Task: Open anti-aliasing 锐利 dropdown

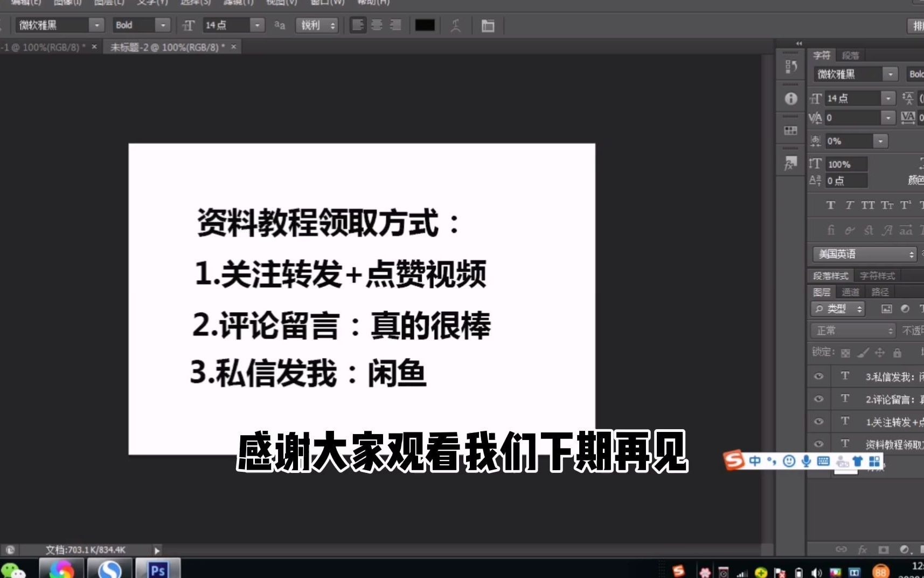Action: (317, 25)
